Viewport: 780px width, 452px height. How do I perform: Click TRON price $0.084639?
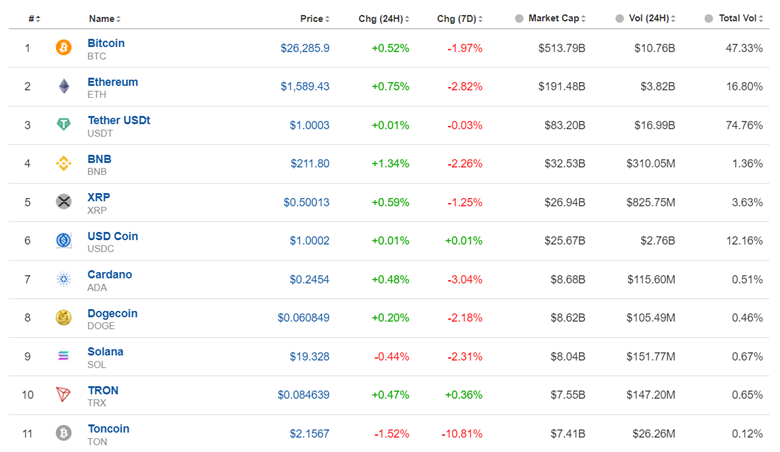[x=303, y=395]
